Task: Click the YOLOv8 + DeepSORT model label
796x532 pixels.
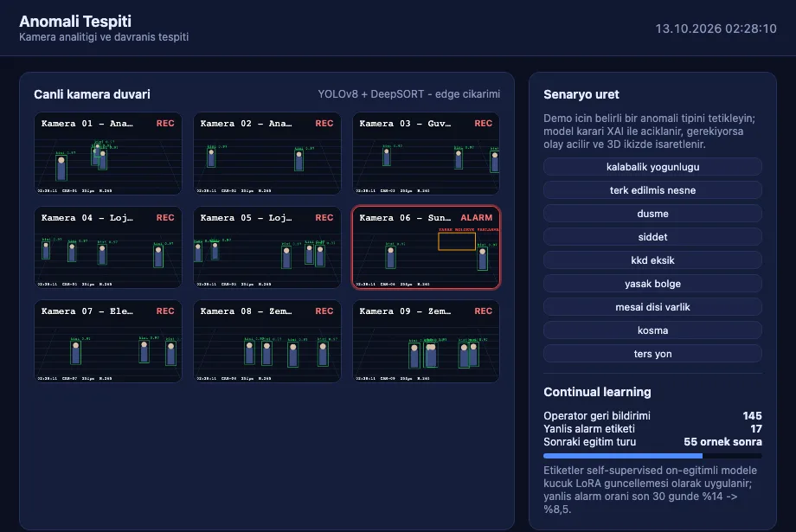Action: [408, 94]
